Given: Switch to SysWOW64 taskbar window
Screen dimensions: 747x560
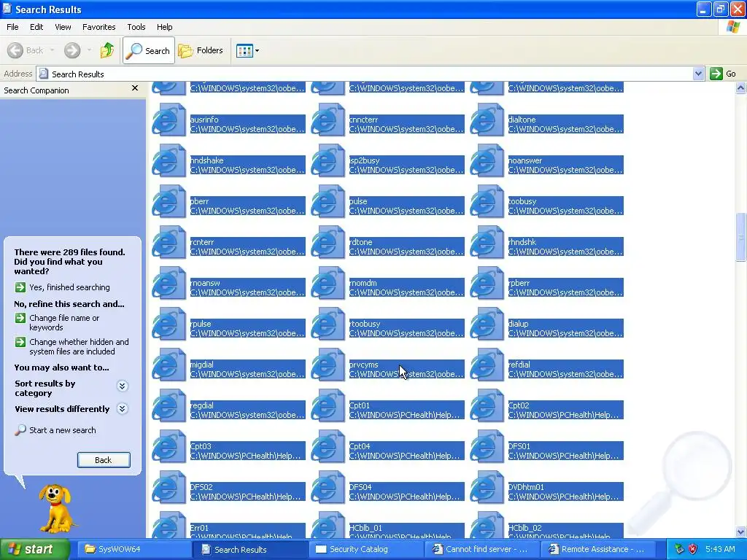Looking at the screenshot, I should pos(133,549).
